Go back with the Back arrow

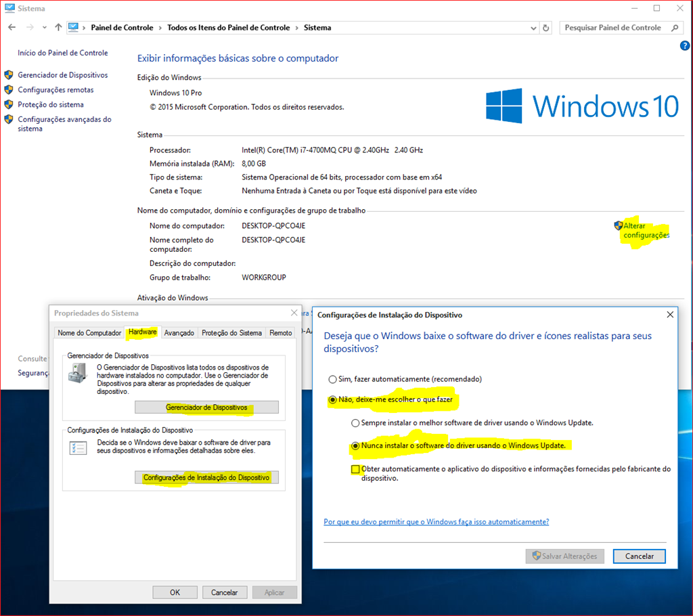12,28
